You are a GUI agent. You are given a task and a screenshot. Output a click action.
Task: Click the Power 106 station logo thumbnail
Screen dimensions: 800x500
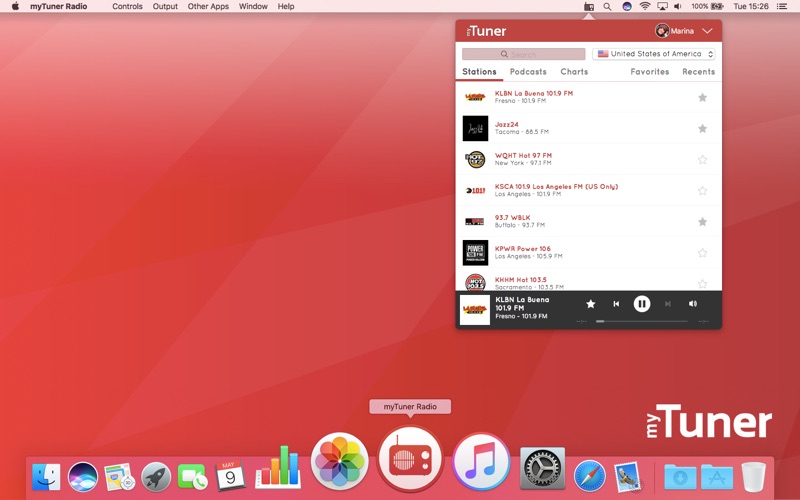pyautogui.click(x=475, y=253)
